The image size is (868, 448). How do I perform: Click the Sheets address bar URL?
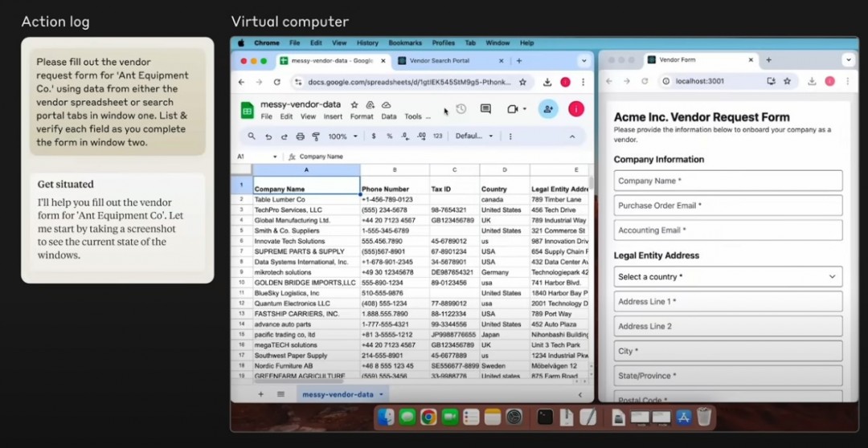pos(410,82)
